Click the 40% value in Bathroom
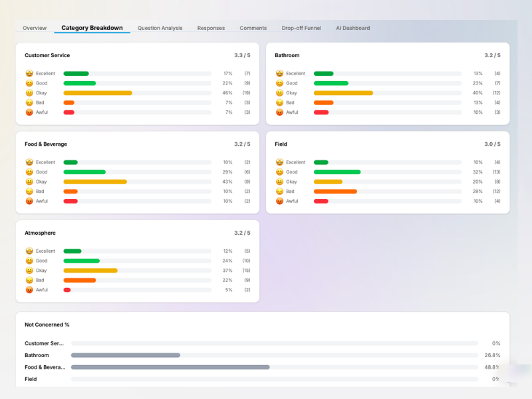The width and height of the screenshot is (532, 399). (477, 93)
